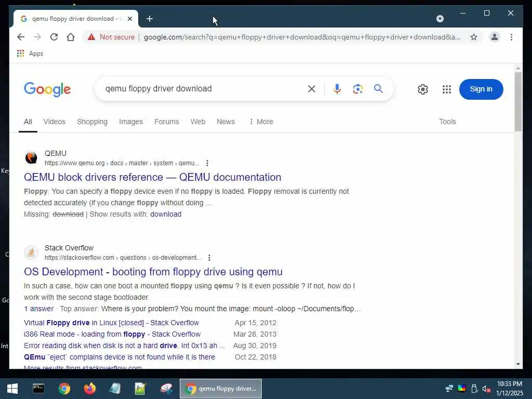Click the Not secure warning indicator
The height and width of the screenshot is (399, 532).
(111, 37)
